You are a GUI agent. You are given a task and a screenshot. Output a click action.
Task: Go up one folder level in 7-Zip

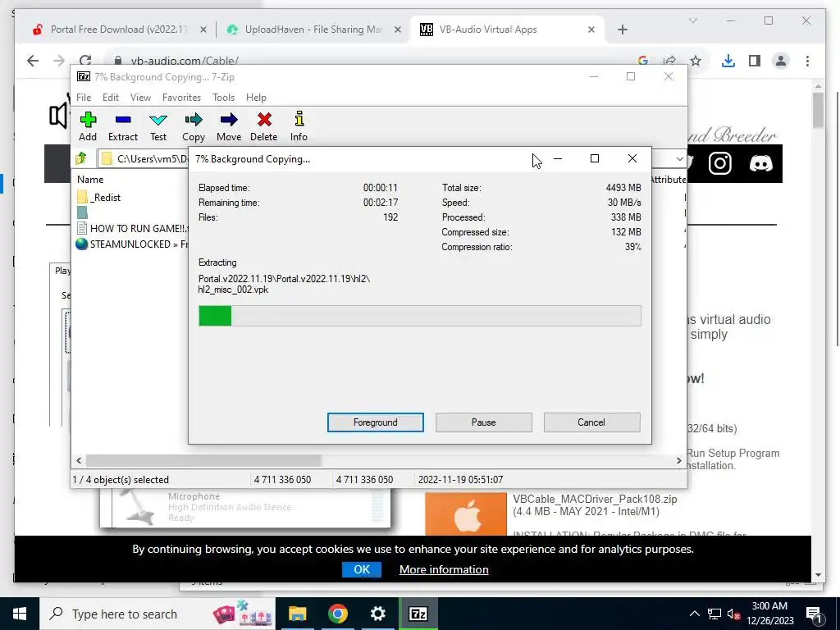tap(81, 158)
